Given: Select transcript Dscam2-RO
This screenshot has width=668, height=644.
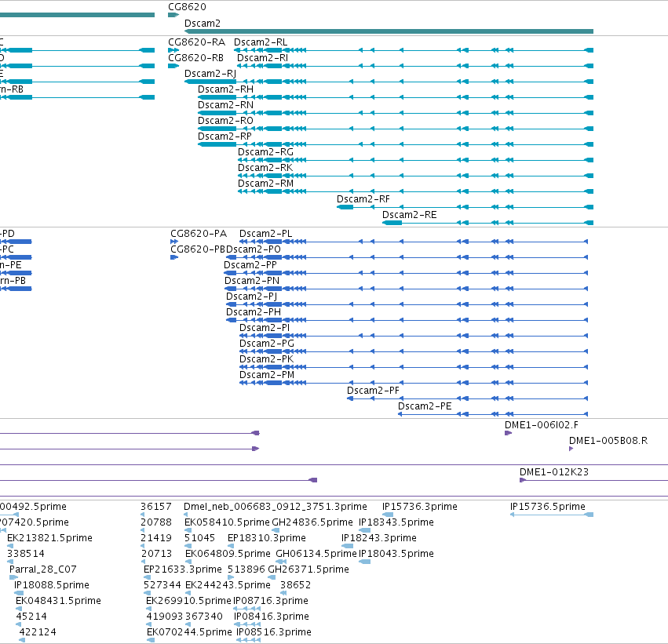Looking at the screenshot, I should (x=396, y=129).
